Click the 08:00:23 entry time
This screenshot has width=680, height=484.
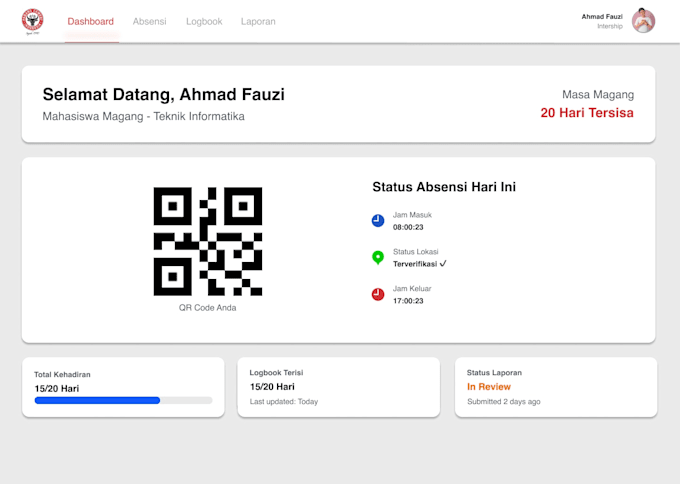tap(408, 227)
